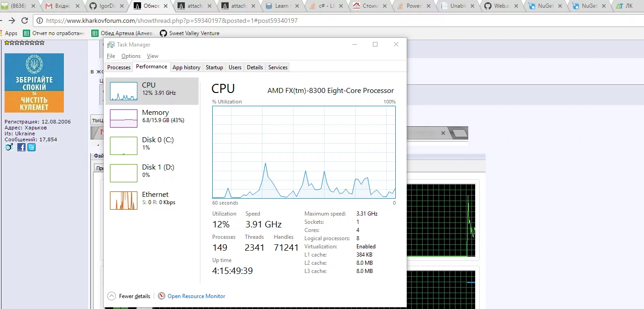Switch to the Processes tab

click(x=119, y=67)
